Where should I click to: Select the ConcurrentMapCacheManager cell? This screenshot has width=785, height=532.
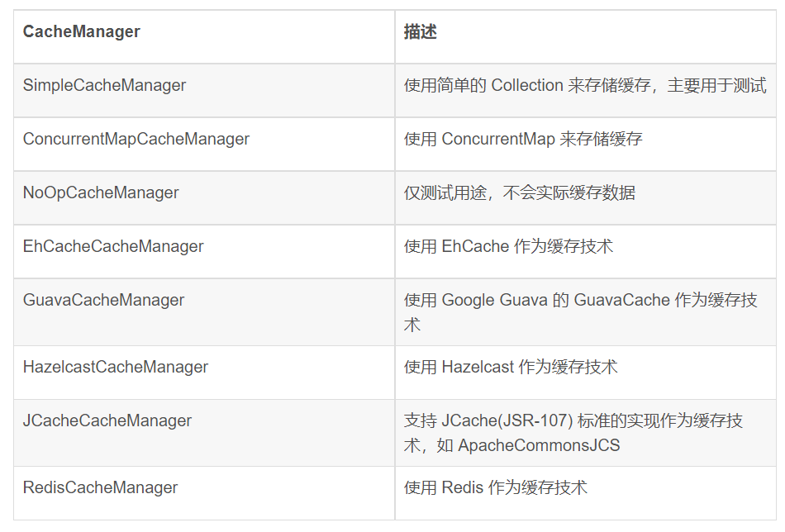tap(136, 139)
